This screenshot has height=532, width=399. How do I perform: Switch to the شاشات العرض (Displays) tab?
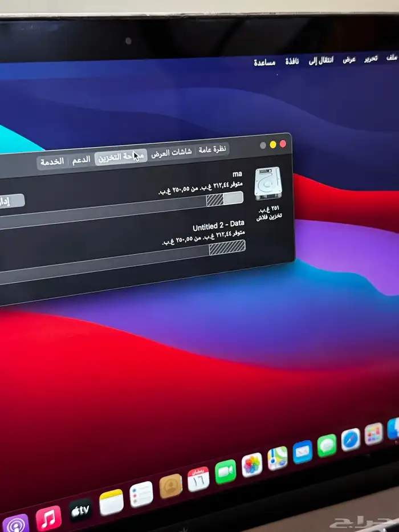click(x=172, y=153)
